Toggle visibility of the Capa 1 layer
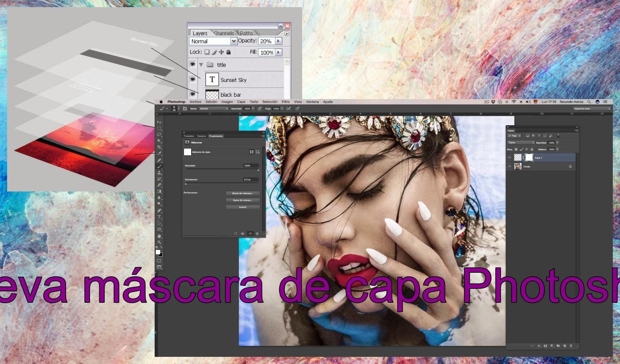The image size is (620, 364). 509,157
